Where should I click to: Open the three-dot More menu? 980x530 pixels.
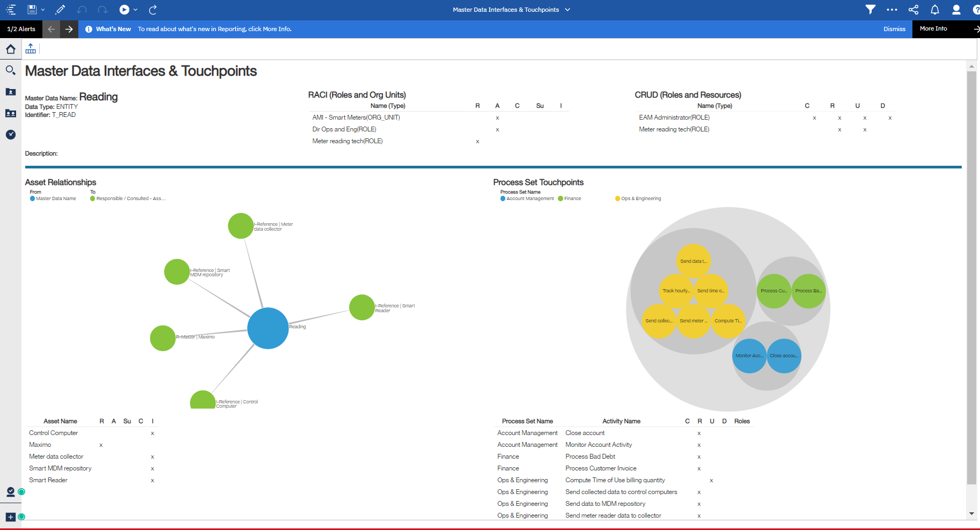(891, 10)
